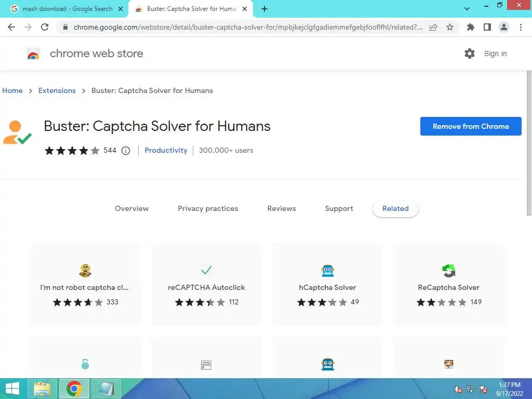Go back using the browser back arrow
The image size is (532, 399).
11,27
